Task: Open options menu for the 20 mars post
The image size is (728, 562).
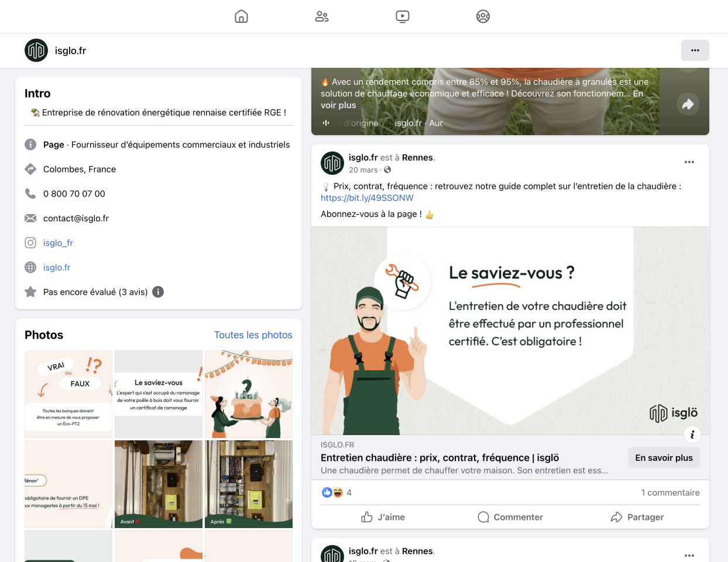Action: [689, 162]
